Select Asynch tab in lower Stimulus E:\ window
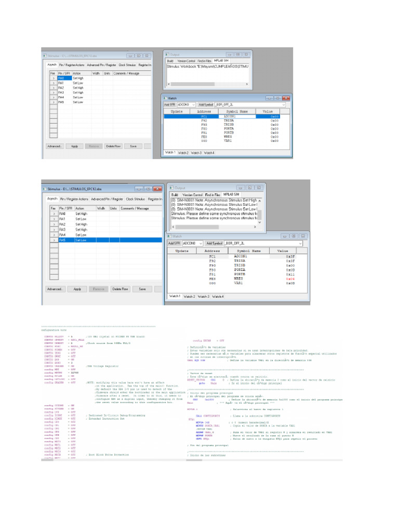The height and width of the screenshot is (532, 399). pos(52,199)
